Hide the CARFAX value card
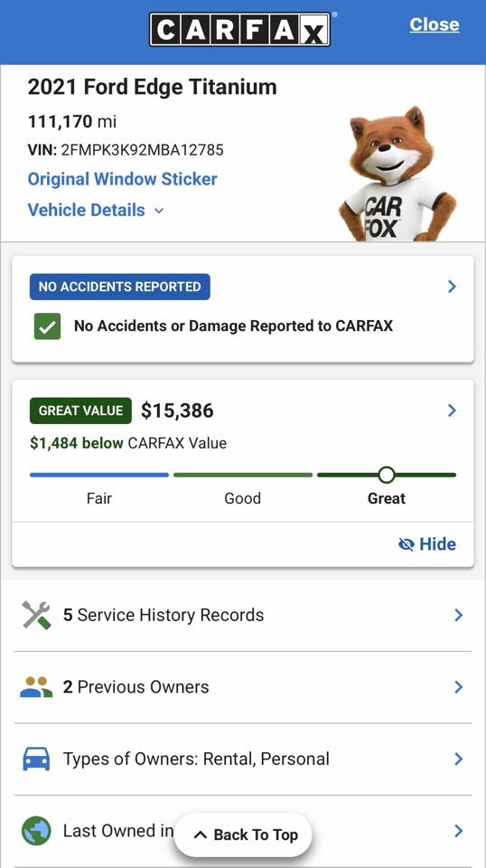The width and height of the screenshot is (486, 868). (x=427, y=544)
